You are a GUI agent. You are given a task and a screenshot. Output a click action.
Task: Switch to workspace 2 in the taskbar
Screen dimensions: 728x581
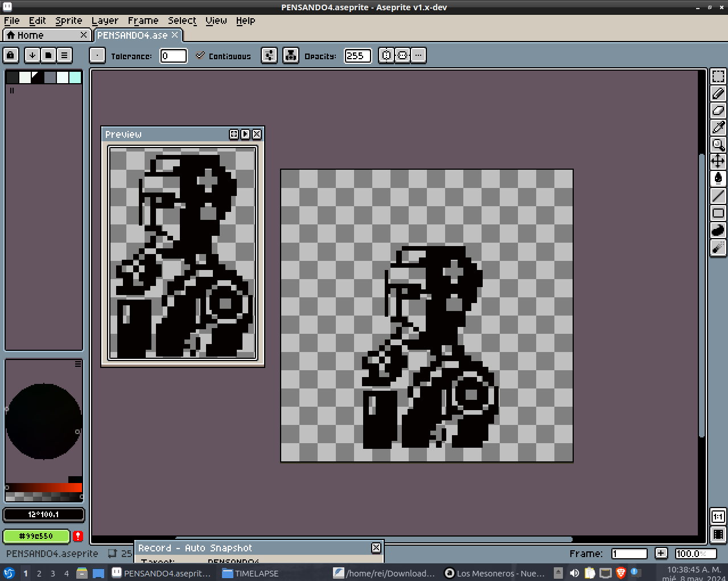[x=39, y=573]
